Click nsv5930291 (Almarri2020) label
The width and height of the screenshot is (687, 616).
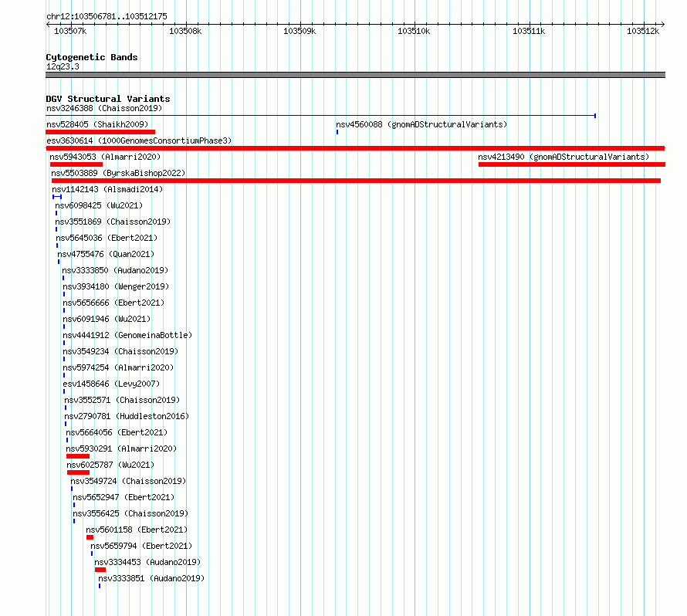[x=121, y=448]
